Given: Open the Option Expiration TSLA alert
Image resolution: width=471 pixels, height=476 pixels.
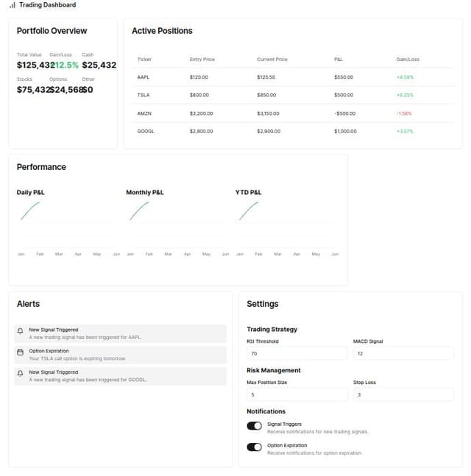Looking at the screenshot, I should tap(120, 355).
